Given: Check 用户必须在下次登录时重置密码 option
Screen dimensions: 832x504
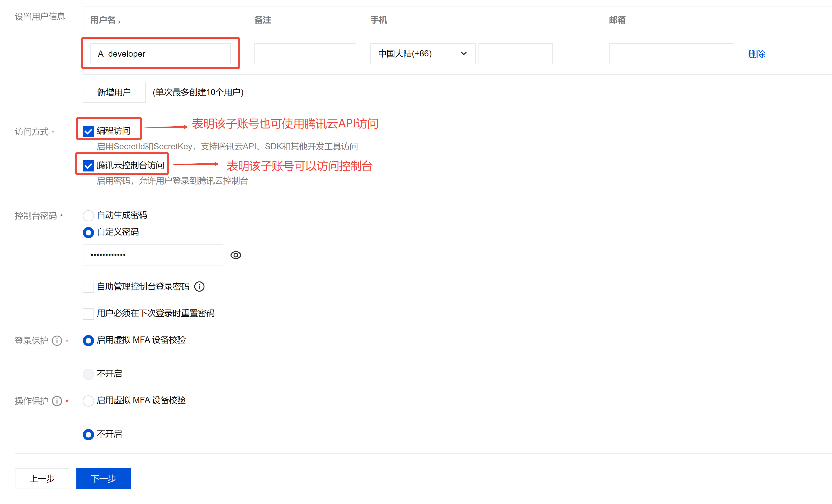Looking at the screenshot, I should (88, 314).
